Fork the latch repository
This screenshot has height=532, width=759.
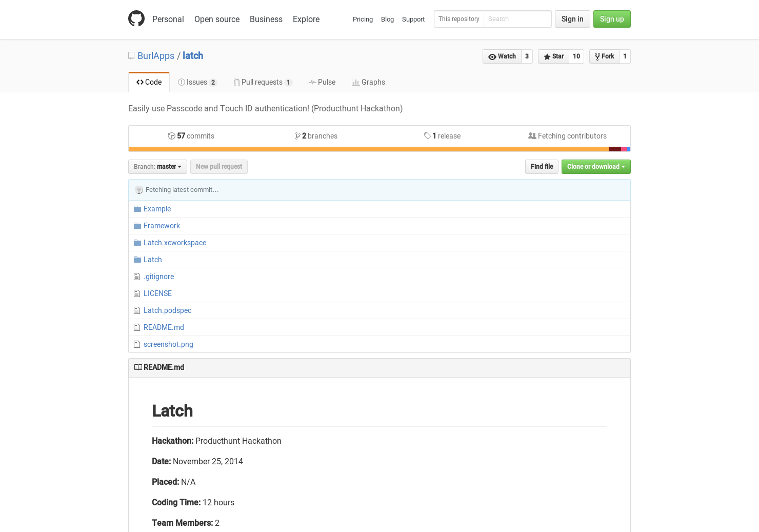coord(605,56)
